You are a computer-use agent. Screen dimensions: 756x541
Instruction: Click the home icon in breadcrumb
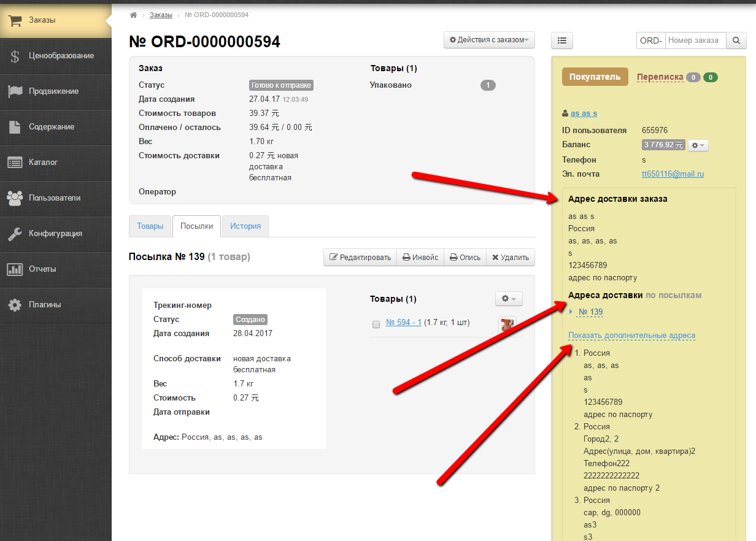pyautogui.click(x=133, y=15)
